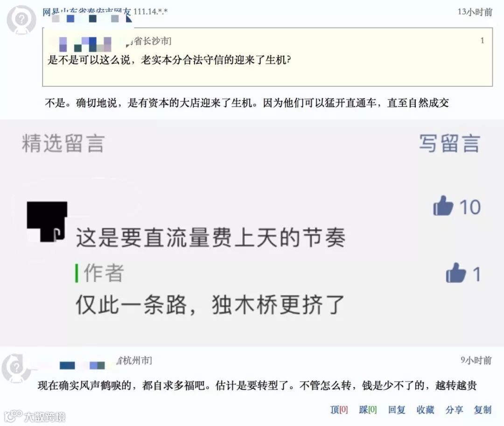The height and width of the screenshot is (426, 504).
Task: Like the comment with 10 thumbs up
Action: click(x=443, y=206)
